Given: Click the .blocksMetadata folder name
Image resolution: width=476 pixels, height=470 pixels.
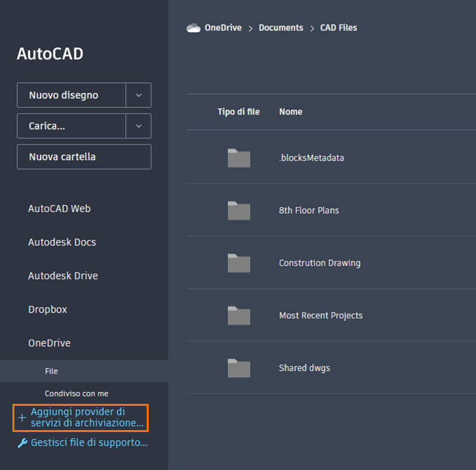Looking at the screenshot, I should coord(312,158).
